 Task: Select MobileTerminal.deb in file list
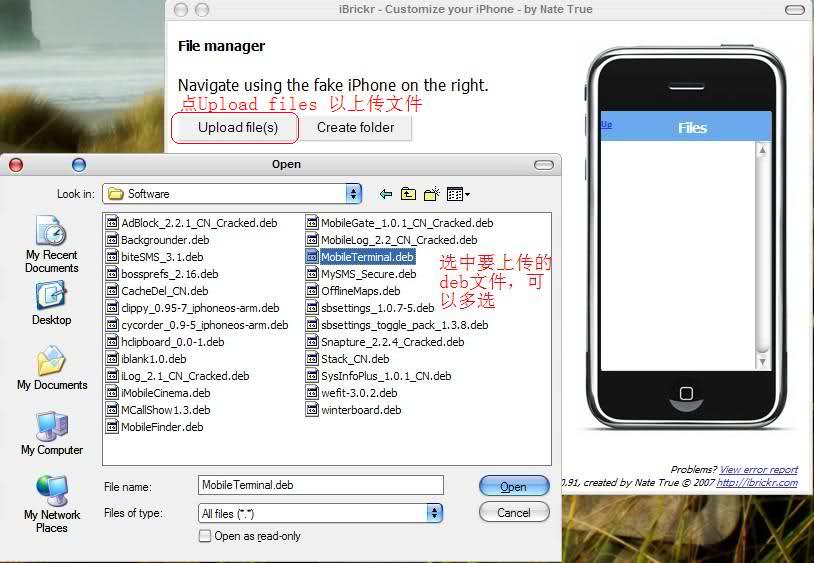tap(361, 257)
